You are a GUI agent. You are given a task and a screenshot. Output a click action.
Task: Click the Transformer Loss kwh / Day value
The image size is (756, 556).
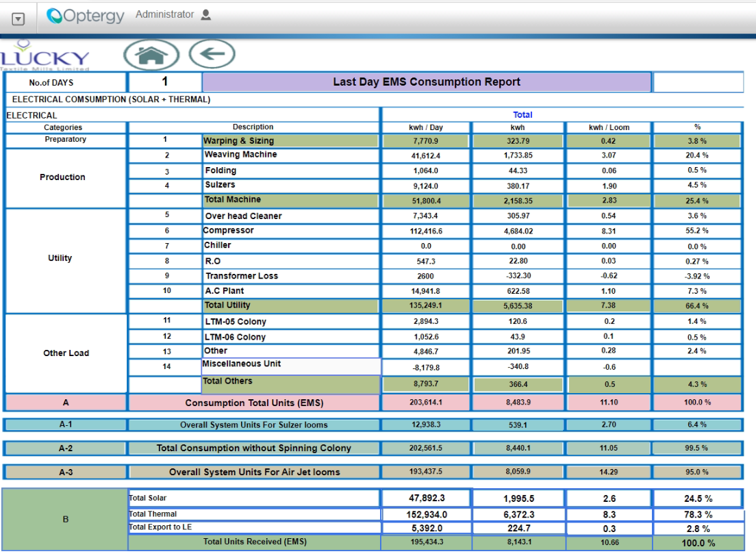coord(425,276)
